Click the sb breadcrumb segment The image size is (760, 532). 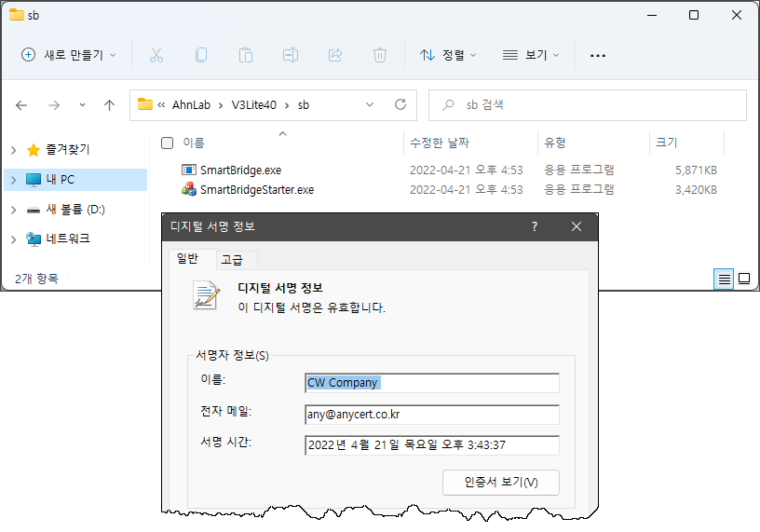pos(304,104)
